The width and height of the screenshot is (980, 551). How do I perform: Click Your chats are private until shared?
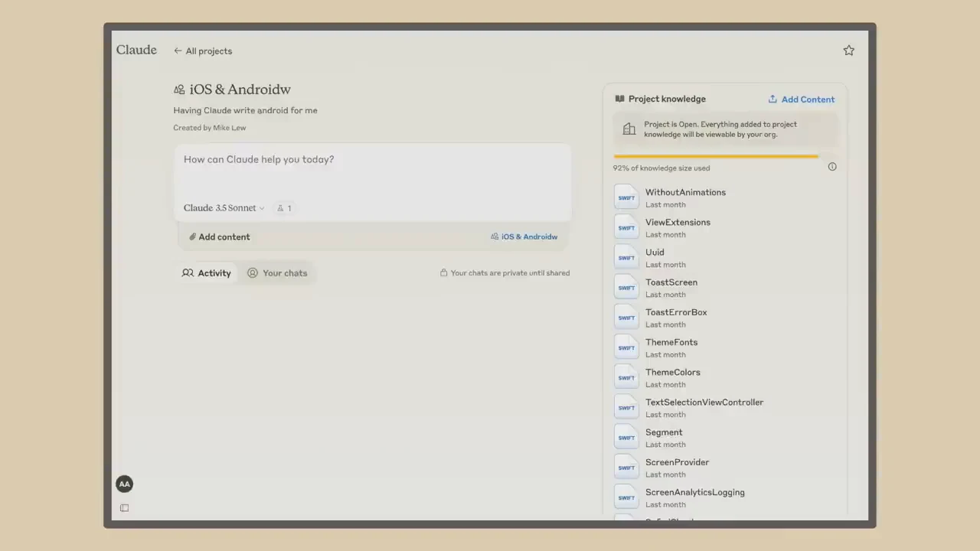pos(510,273)
